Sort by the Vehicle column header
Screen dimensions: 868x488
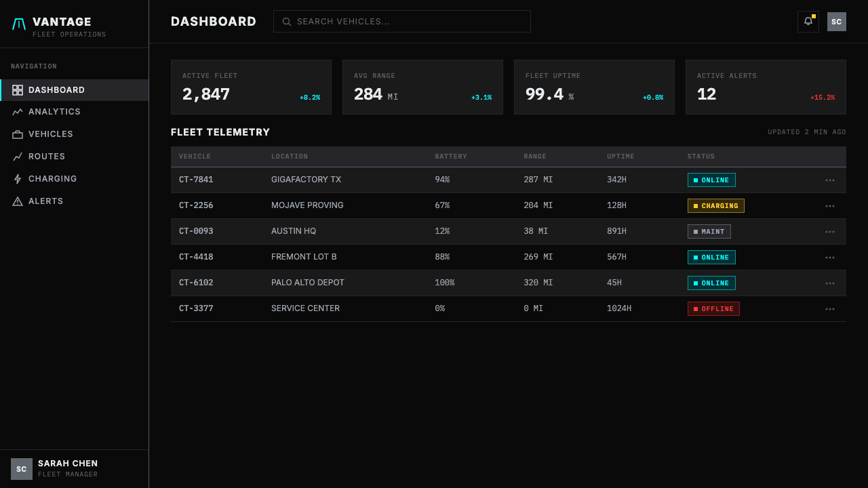(x=195, y=157)
